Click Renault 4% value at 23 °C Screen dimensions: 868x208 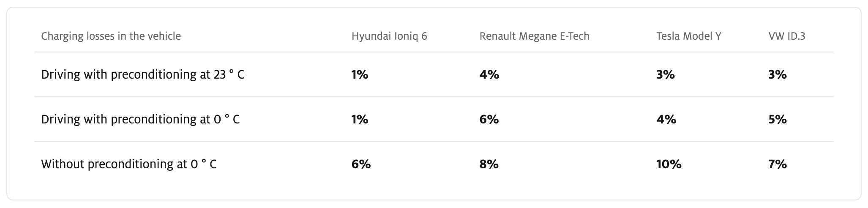click(x=489, y=75)
